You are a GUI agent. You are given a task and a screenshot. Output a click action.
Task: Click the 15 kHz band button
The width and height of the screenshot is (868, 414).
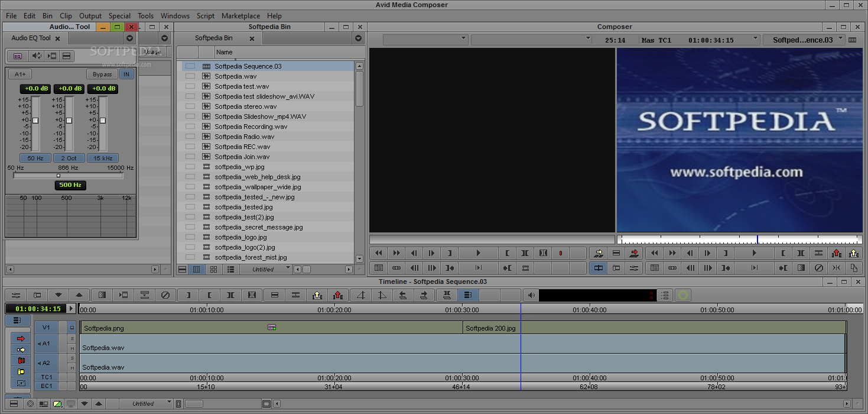pyautogui.click(x=103, y=159)
